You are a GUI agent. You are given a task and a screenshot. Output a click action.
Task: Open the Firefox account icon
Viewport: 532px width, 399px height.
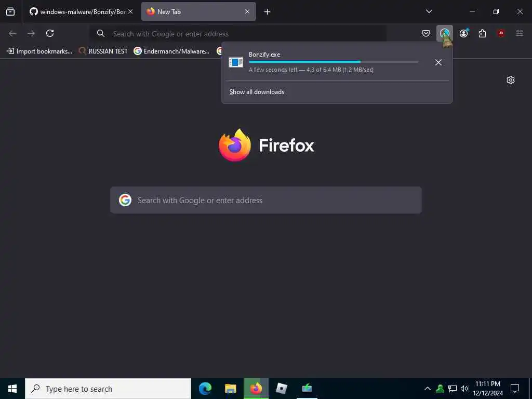[x=464, y=33]
